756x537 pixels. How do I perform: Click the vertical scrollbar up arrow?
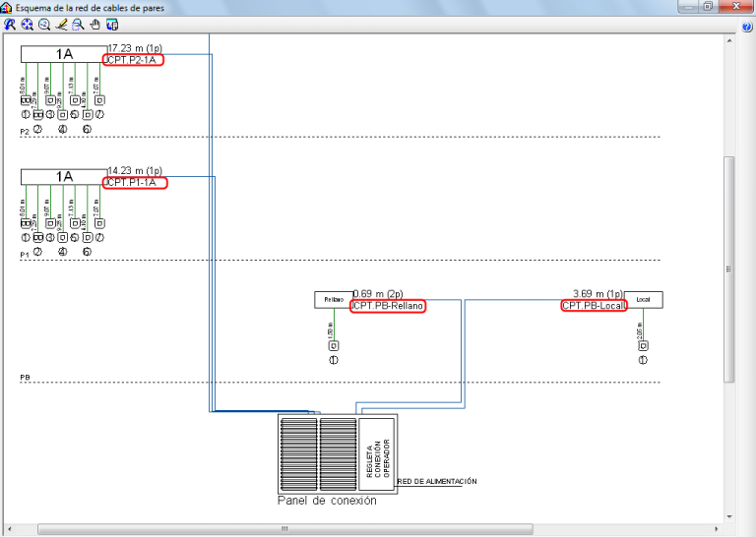[729, 41]
